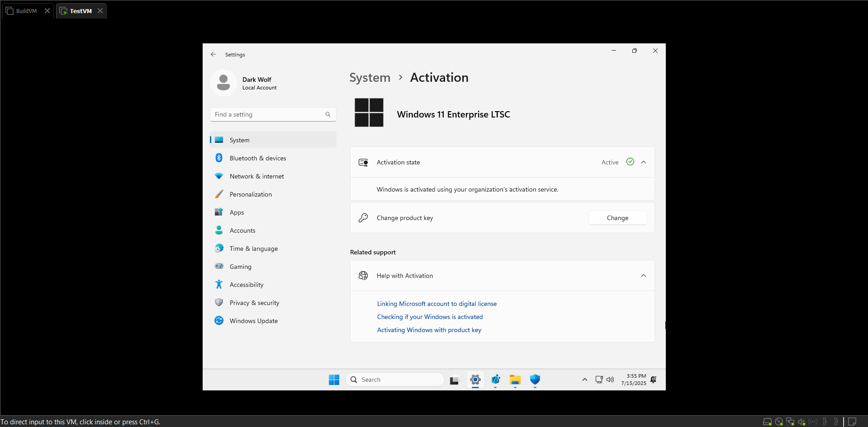868x427 pixels.
Task: Open notifications bell in system tray
Action: click(654, 380)
